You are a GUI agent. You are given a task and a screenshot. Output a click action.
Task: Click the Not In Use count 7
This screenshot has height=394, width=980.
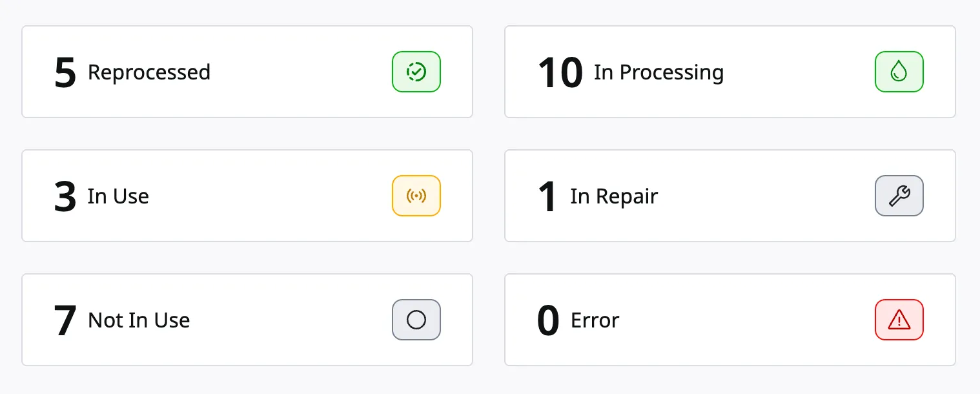[x=65, y=320]
